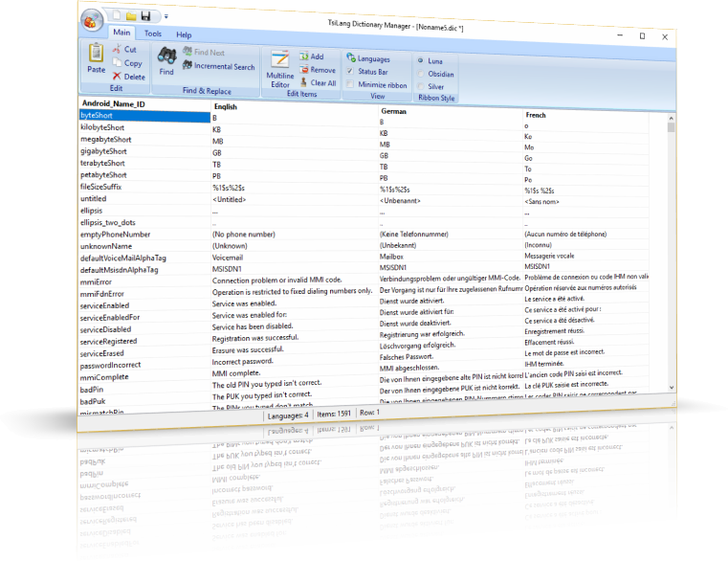
Task: Open the Languages dialog
Action: tap(368, 58)
